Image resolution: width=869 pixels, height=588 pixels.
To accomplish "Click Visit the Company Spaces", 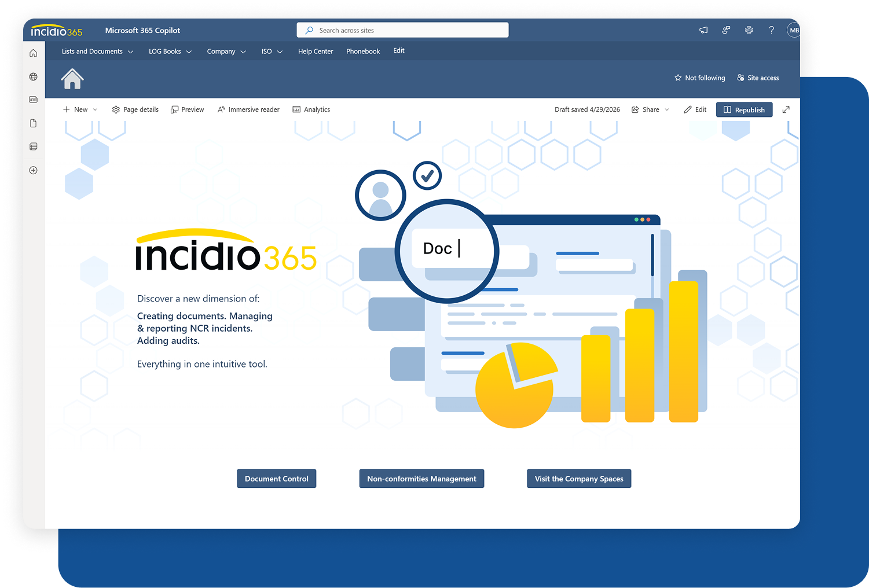I will pyautogui.click(x=579, y=479).
